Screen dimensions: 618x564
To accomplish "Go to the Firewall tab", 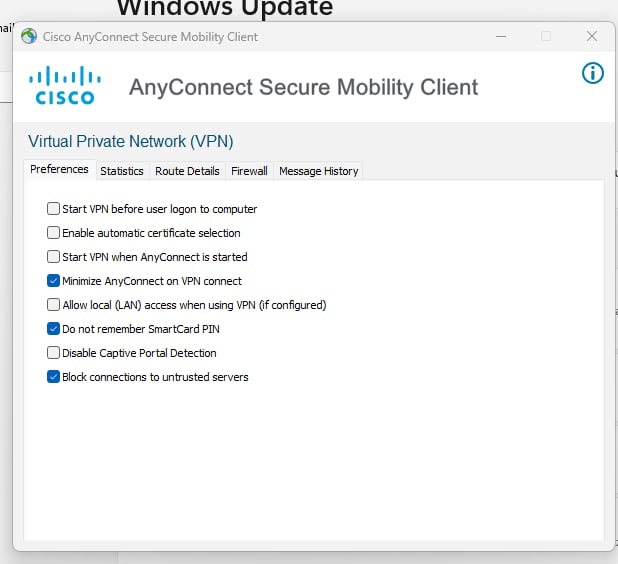I will click(249, 171).
